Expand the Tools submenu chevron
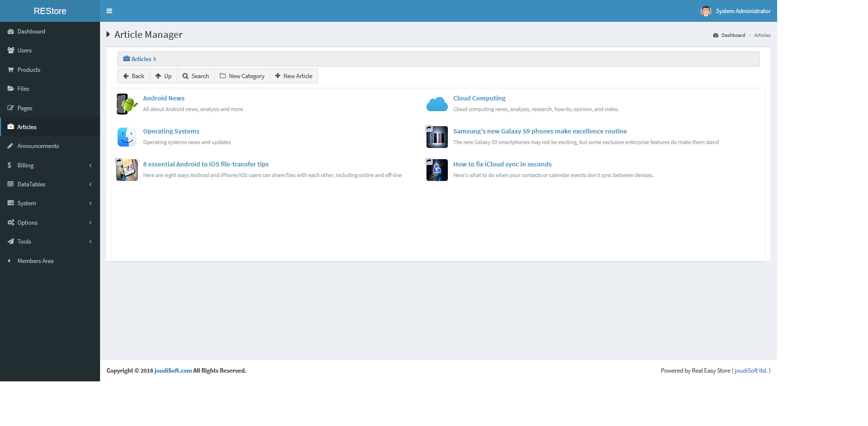The width and height of the screenshot is (868, 426). coord(90,242)
